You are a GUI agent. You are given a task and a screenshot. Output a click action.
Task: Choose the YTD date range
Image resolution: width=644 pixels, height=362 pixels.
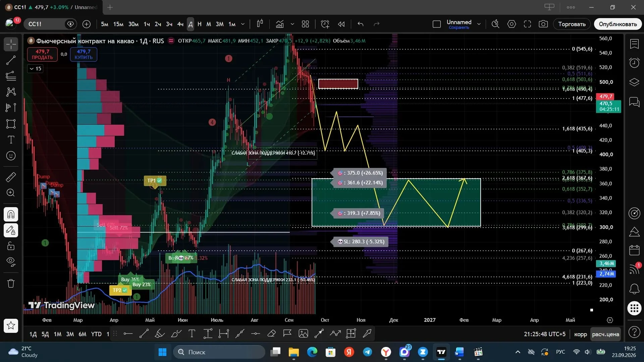[x=96, y=334]
